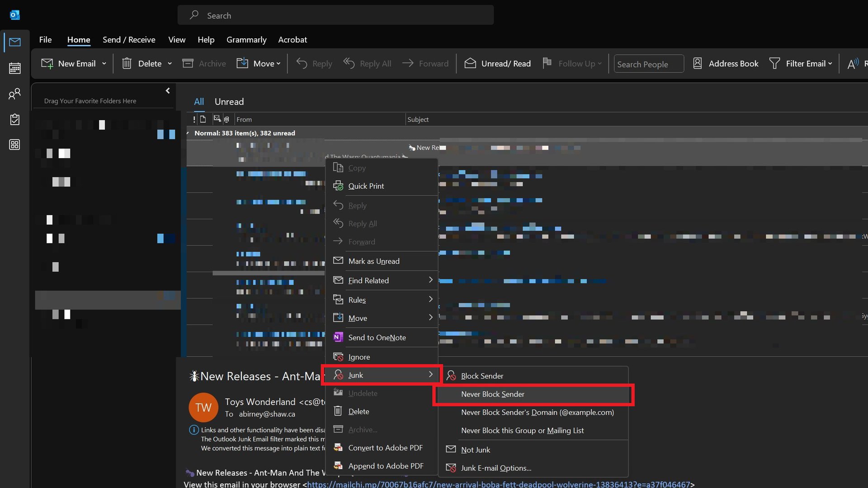Click Delete in the context menu
Screen dimensions: 868x488
pyautogui.click(x=382, y=412)
